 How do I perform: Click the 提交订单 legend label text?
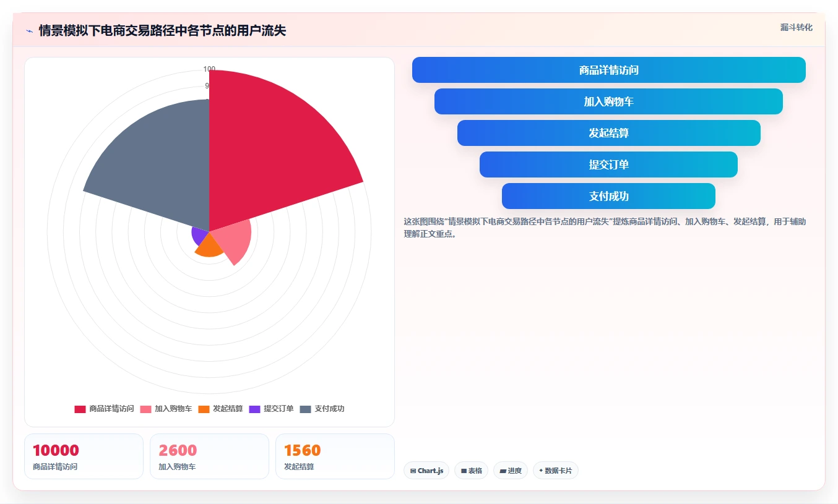tap(279, 409)
